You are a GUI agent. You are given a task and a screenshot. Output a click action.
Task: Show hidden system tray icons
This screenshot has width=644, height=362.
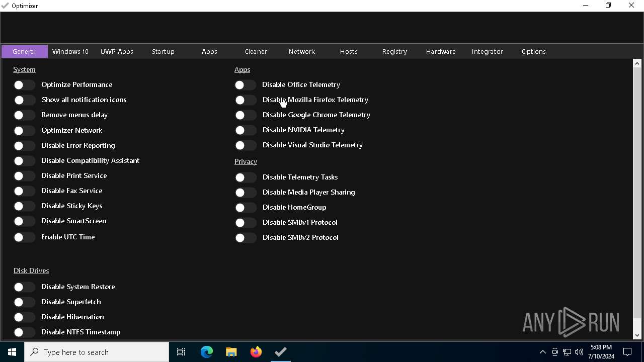tap(543, 352)
